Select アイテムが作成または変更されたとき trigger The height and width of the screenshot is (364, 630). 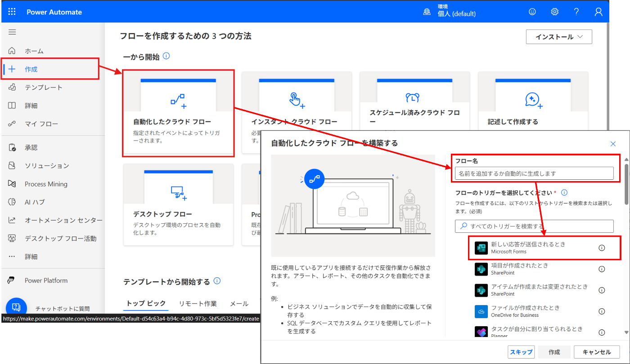coord(540,290)
